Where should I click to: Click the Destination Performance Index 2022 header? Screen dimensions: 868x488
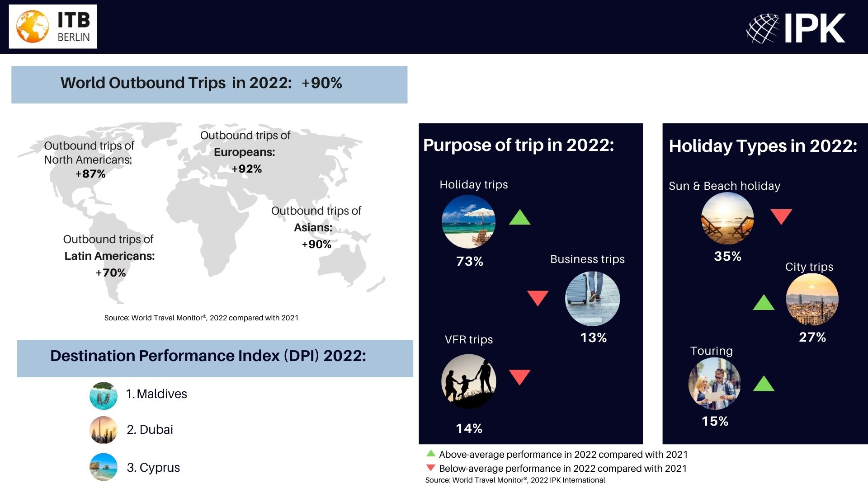pos(215,358)
